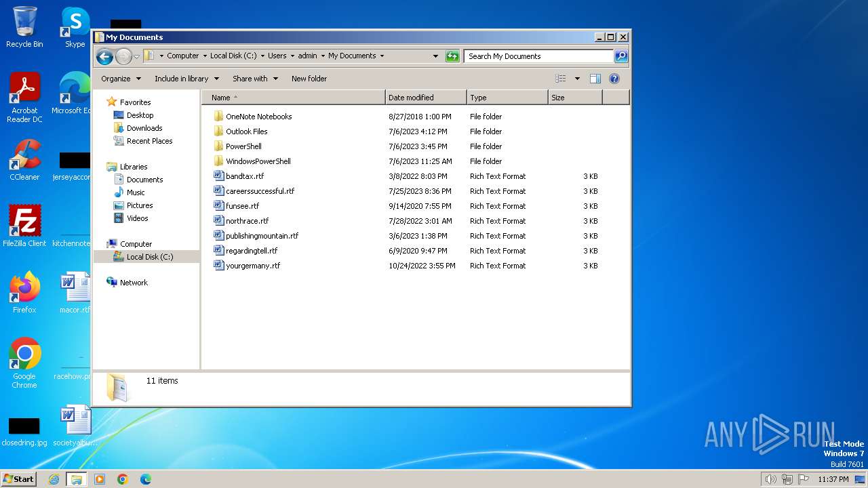This screenshot has width=868, height=488.
Task: Show the preview pane icon
Action: coord(595,79)
